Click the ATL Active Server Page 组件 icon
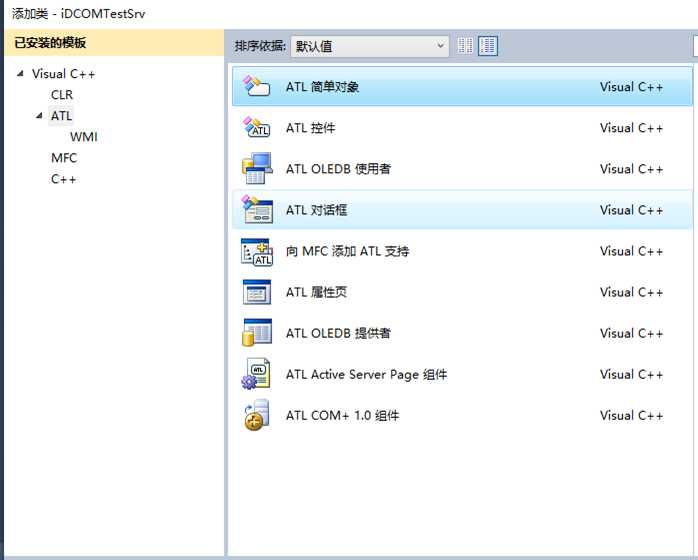The width and height of the screenshot is (698, 560). coord(256,374)
